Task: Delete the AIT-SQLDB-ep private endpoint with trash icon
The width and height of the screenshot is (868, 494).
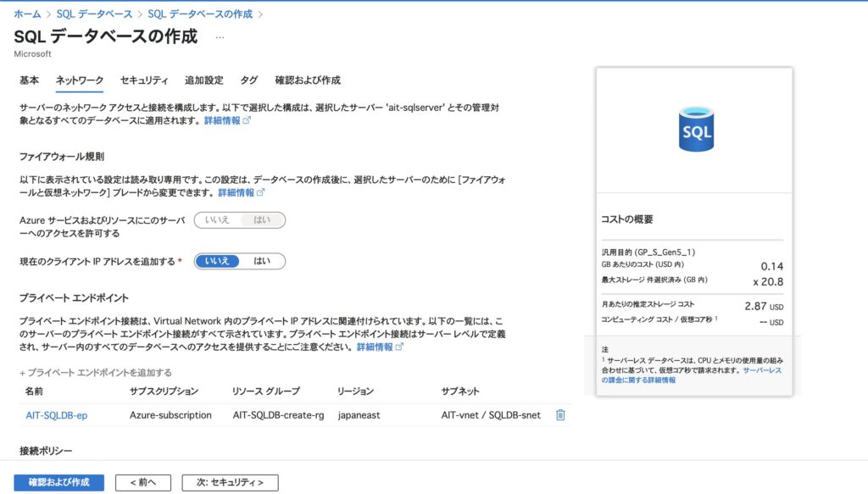Action: coord(560,415)
